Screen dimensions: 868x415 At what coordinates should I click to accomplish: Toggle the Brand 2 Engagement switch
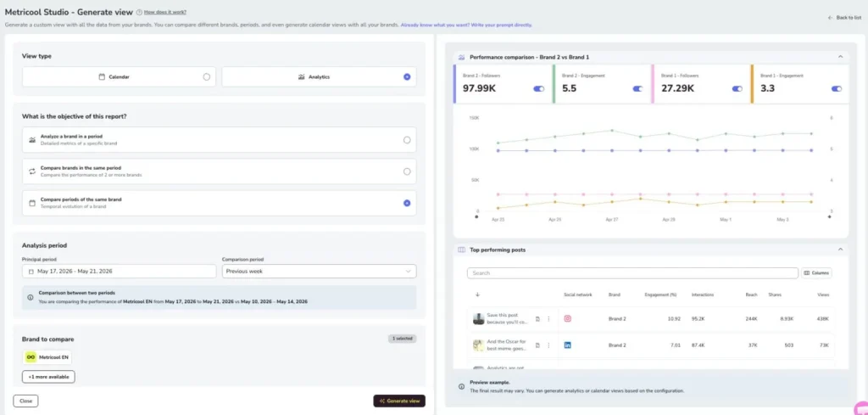[x=637, y=88]
